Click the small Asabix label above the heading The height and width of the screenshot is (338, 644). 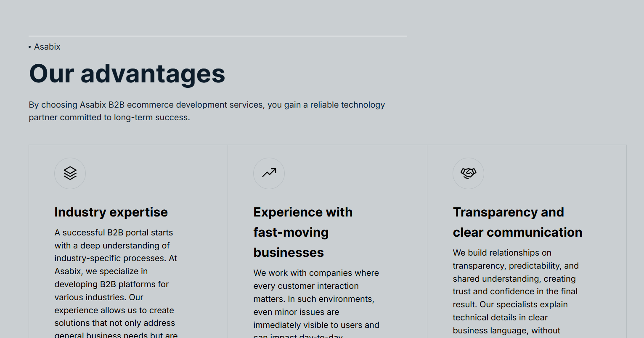click(47, 47)
